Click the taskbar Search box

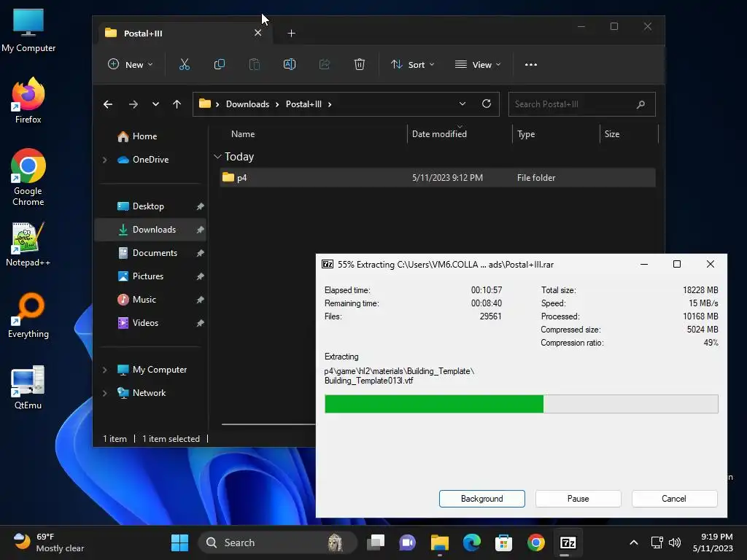[x=276, y=542]
